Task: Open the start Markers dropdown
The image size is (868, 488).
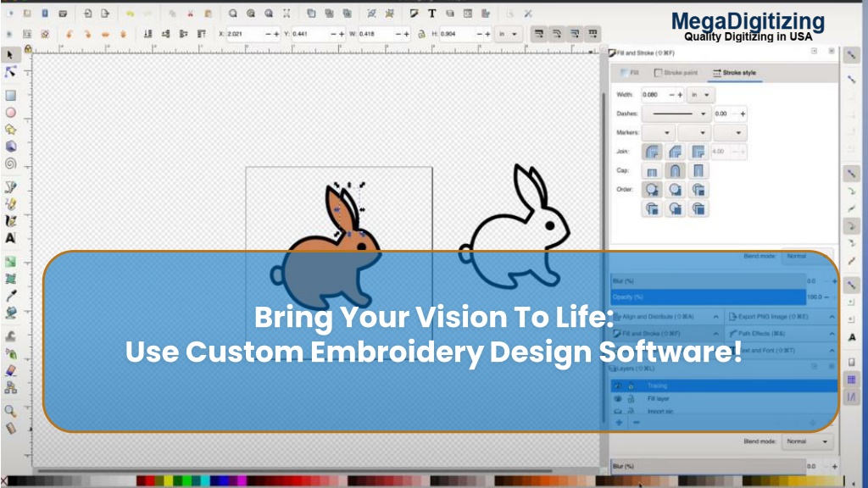Action: 659,133
